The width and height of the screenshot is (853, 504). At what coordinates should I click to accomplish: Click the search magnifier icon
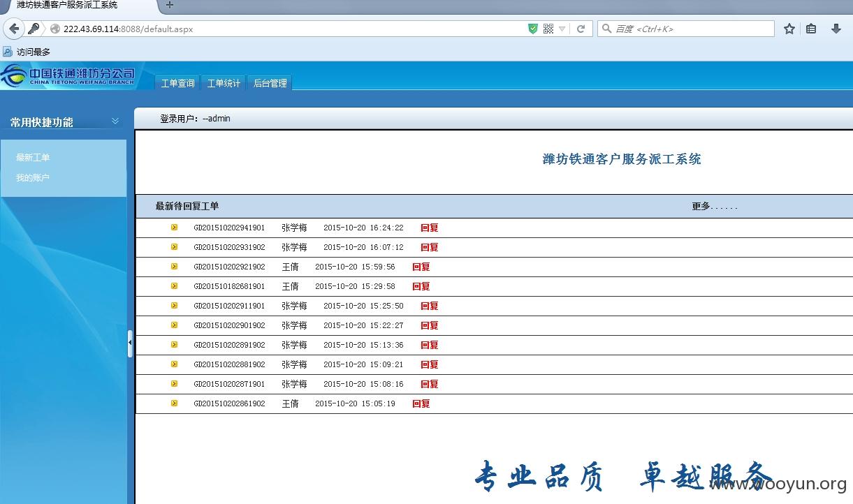606,29
